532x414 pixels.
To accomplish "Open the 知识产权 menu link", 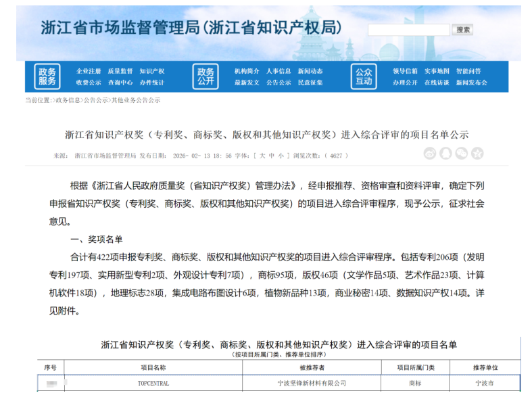I will pyautogui.click(x=151, y=71).
